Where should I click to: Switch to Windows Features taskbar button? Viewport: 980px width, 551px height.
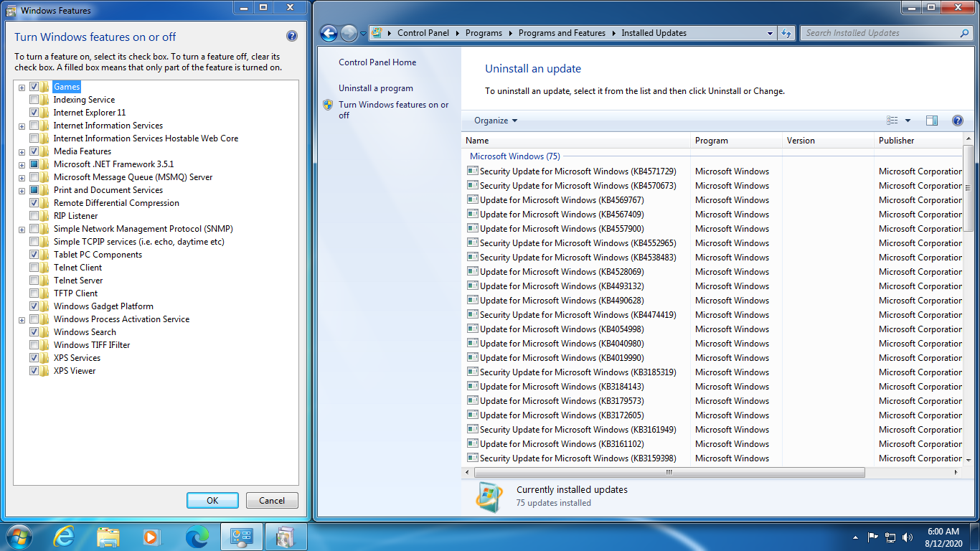(x=286, y=536)
